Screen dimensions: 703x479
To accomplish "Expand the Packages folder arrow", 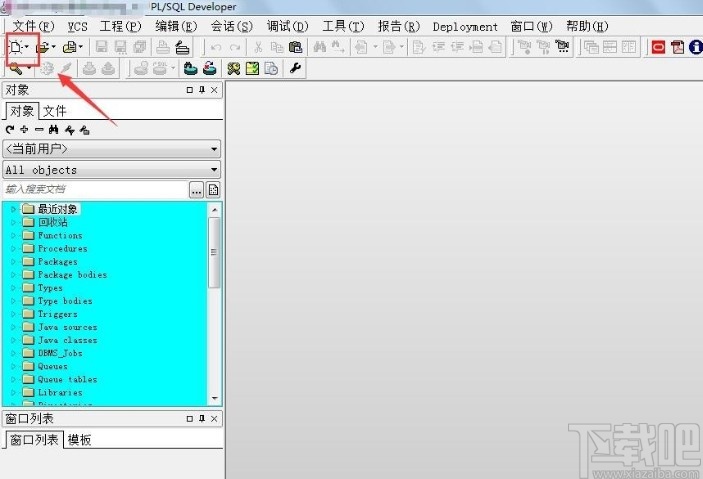I will click(13, 261).
